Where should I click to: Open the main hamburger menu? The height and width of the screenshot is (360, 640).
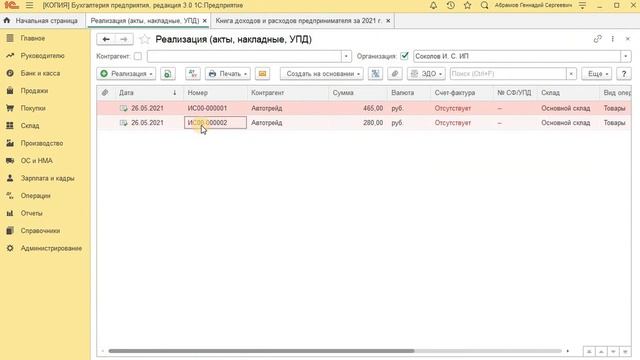29,5
